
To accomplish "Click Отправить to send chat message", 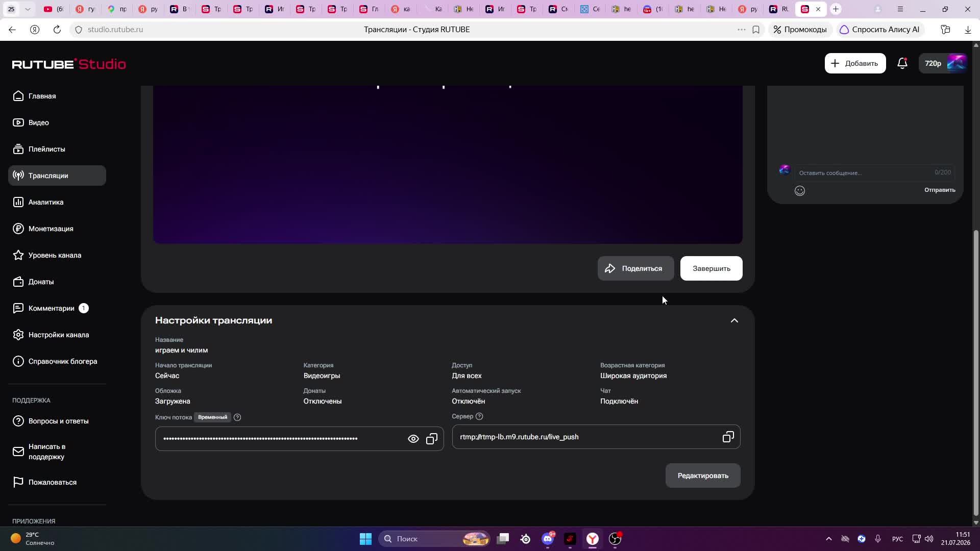I will (940, 190).
